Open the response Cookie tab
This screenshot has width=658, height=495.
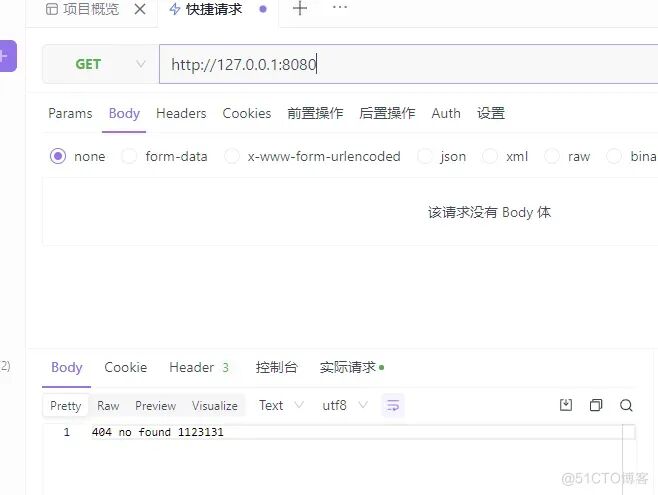[125, 367]
